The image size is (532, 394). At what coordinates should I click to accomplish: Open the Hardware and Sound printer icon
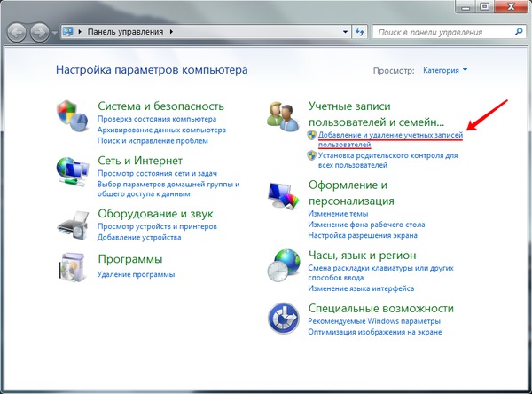[x=73, y=225]
